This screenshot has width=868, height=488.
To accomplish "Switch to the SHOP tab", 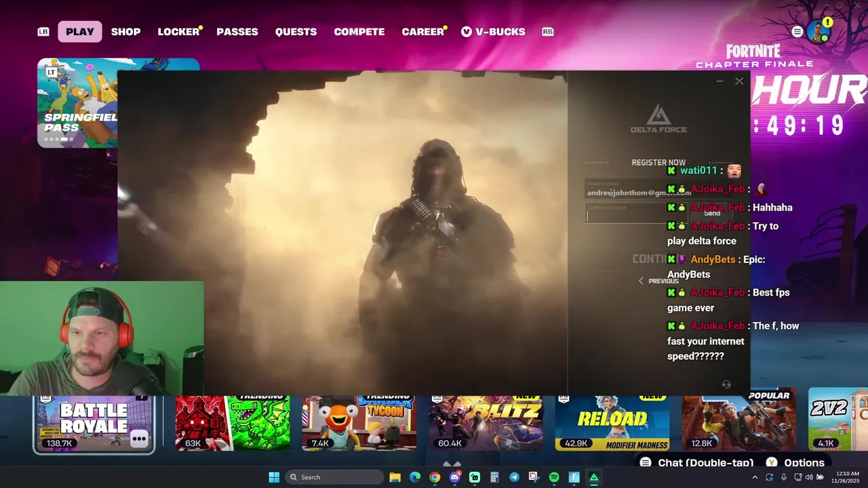I will pos(125,32).
